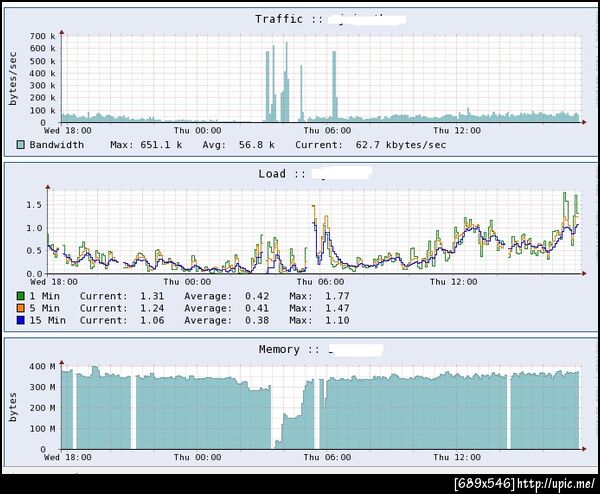
Task: Click '400 M' tick on Memory axis
Action: click(42, 366)
